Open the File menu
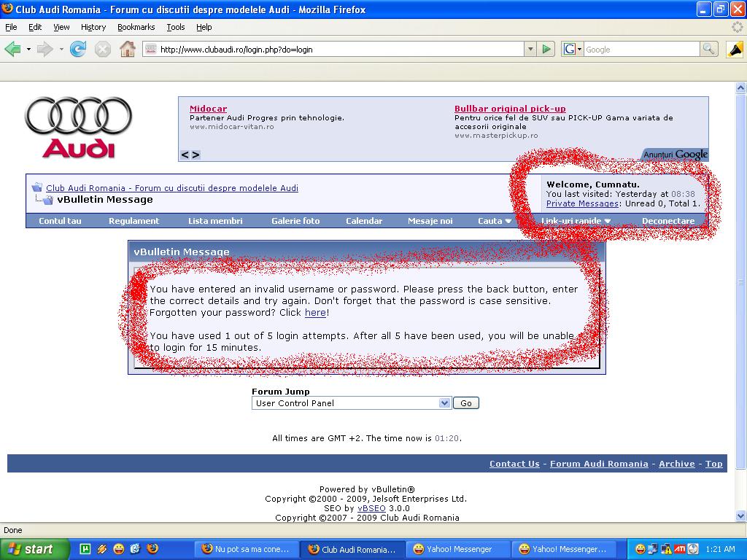Screen dimensions: 747x560 click(x=11, y=27)
